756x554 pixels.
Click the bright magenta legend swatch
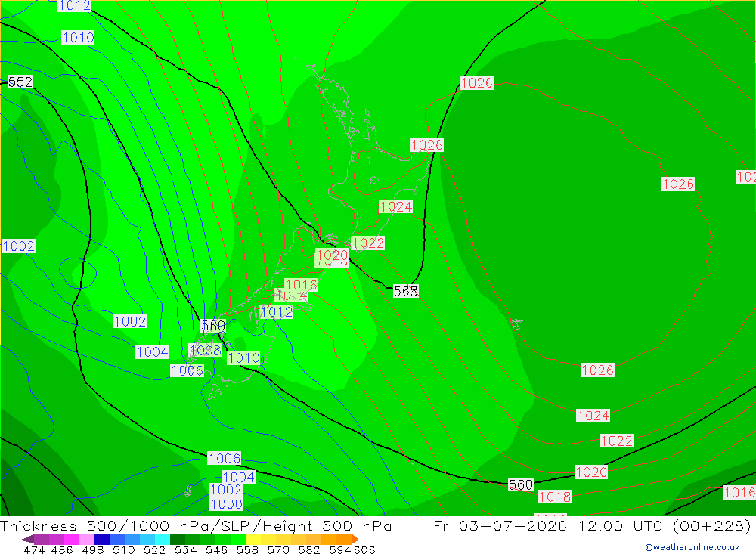tap(72, 539)
